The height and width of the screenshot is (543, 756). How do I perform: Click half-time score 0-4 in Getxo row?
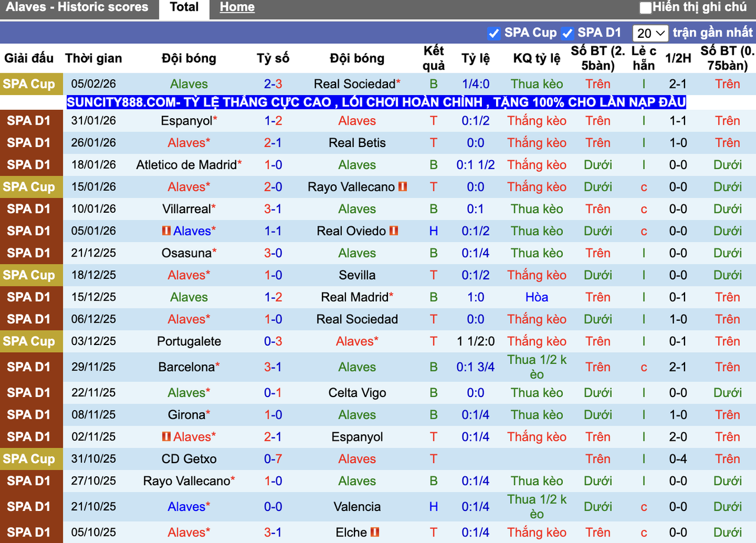click(x=678, y=459)
